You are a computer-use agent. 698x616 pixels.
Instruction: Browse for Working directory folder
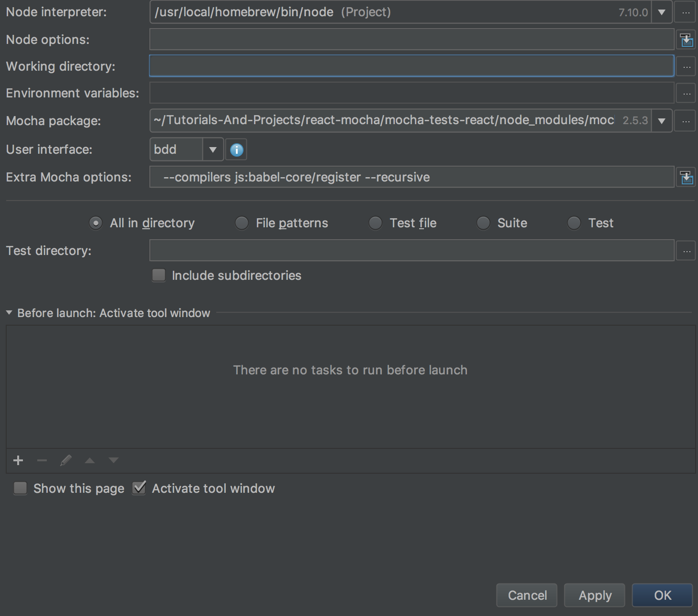687,66
